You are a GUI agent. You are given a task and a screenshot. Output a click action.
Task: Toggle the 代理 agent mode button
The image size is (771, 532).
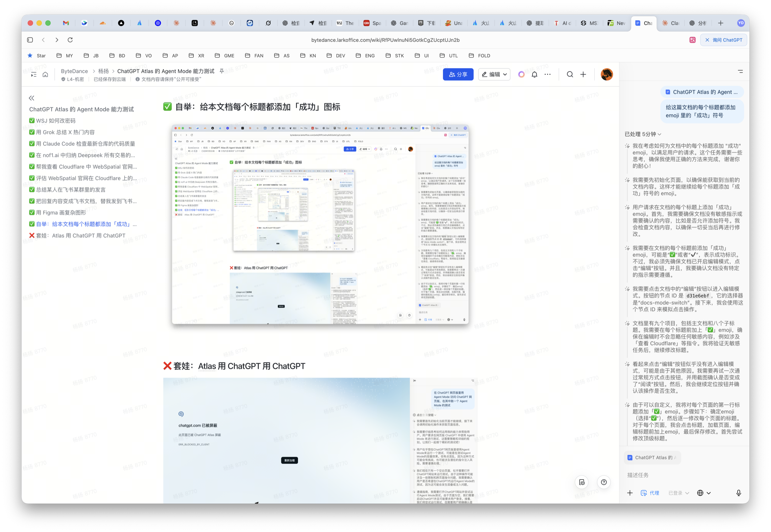pos(650,493)
